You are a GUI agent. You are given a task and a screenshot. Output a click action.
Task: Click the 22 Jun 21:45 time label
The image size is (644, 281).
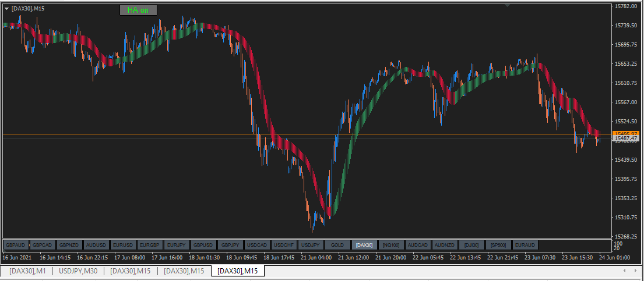click(504, 258)
